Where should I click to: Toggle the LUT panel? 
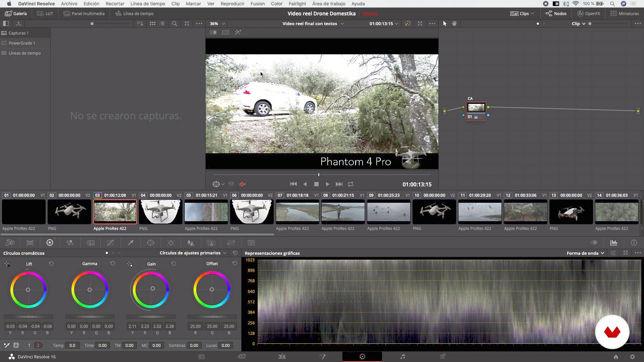click(x=45, y=13)
